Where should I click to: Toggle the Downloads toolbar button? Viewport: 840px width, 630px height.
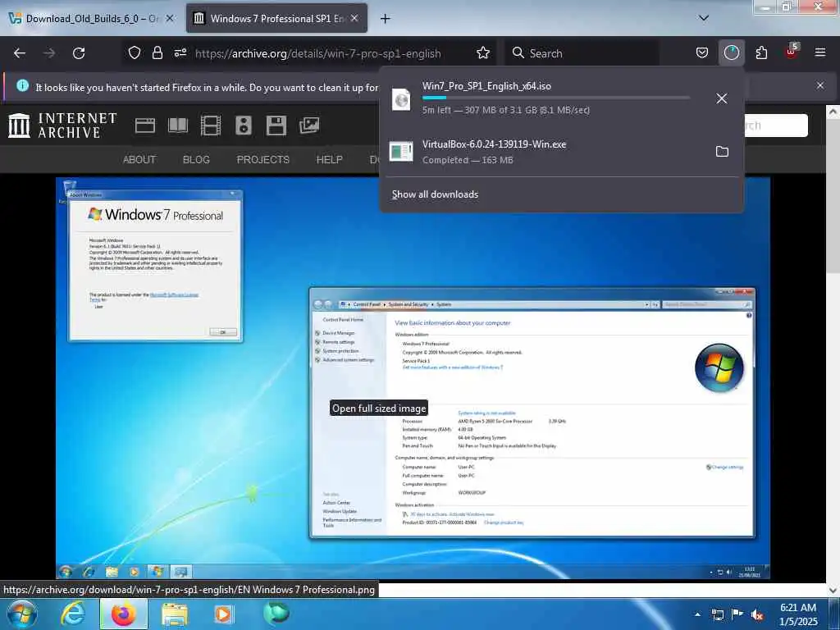pos(731,53)
